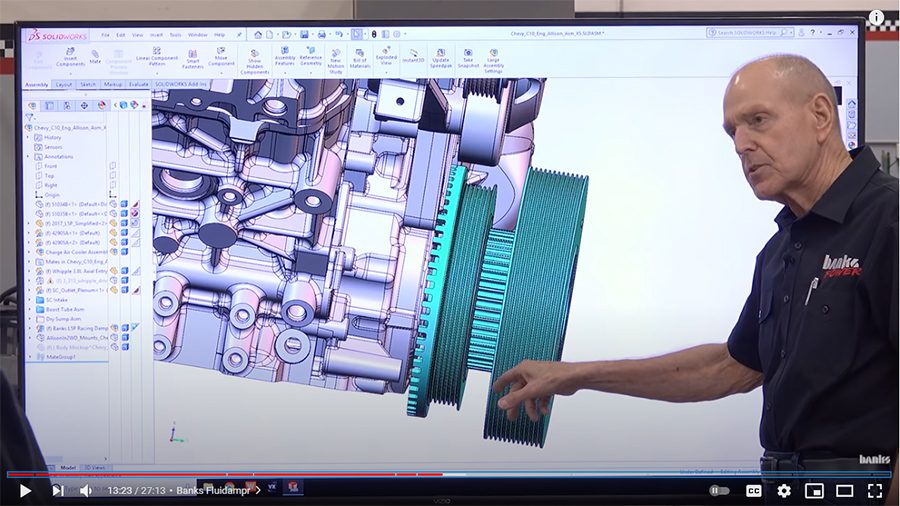Toggle closed captions CC

pos(753,491)
